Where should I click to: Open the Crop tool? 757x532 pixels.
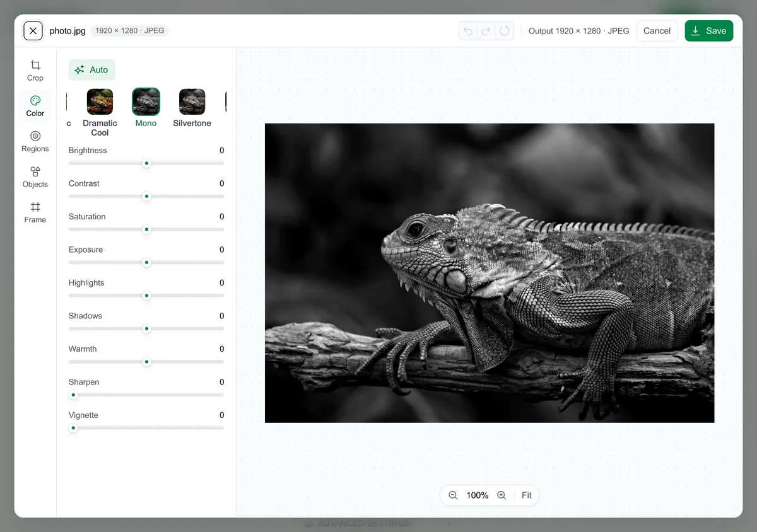(35, 70)
